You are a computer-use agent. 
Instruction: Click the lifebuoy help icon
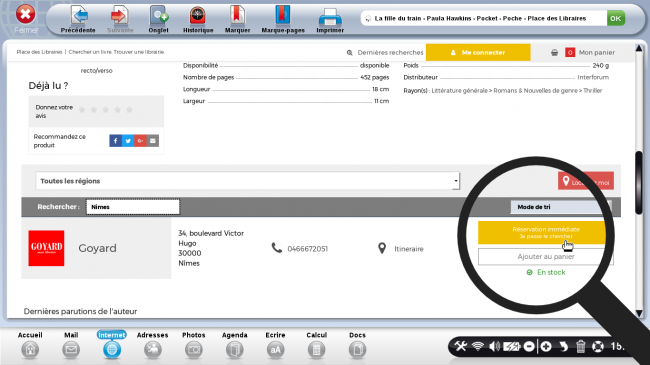coord(598,346)
